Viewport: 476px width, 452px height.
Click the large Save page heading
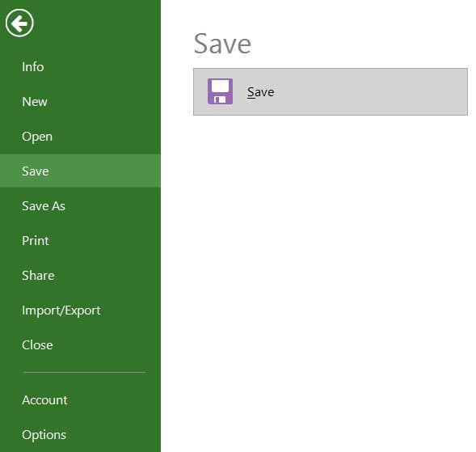[x=222, y=44]
